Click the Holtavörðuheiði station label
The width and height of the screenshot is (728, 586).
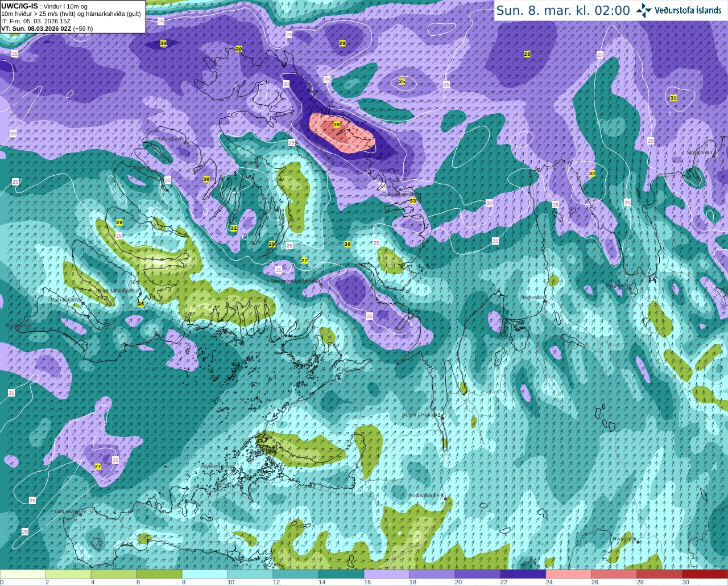point(427,496)
